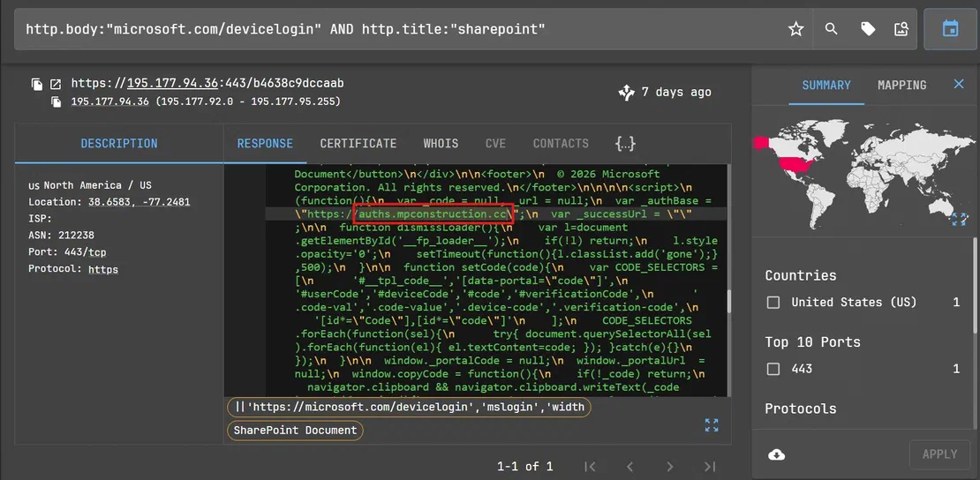This screenshot has height=480, width=980.
Task: Open the 195.177.94.36 link in URL
Action: pyautogui.click(x=172, y=83)
